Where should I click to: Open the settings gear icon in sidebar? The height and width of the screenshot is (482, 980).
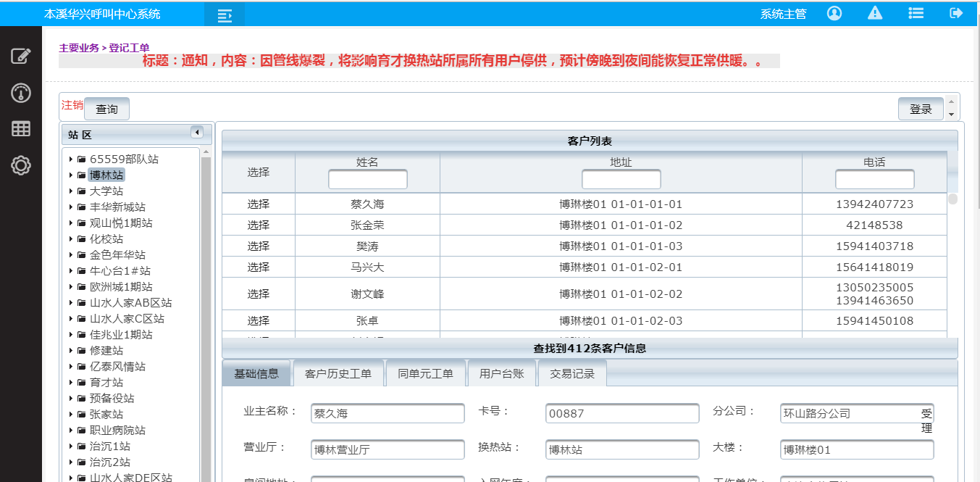[x=21, y=165]
